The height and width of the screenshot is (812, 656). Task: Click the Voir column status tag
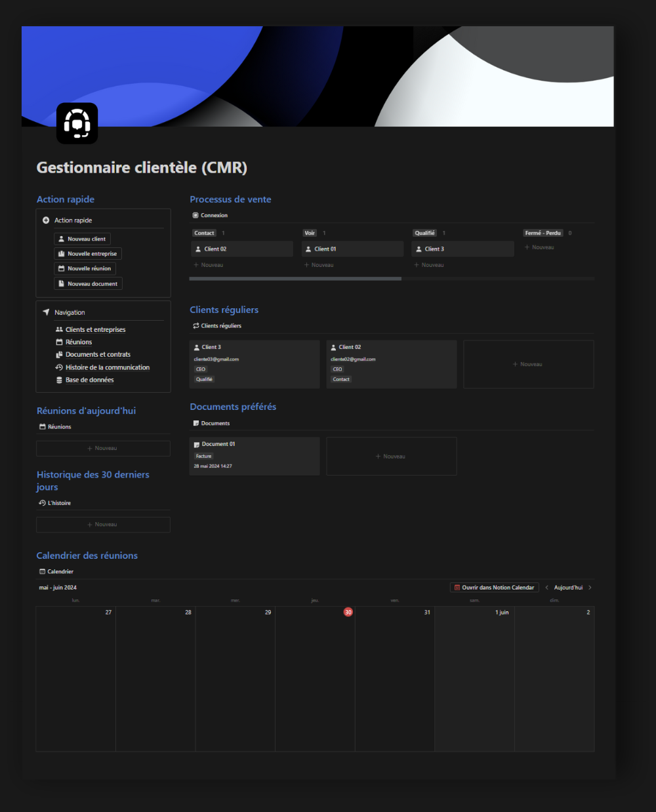click(310, 233)
